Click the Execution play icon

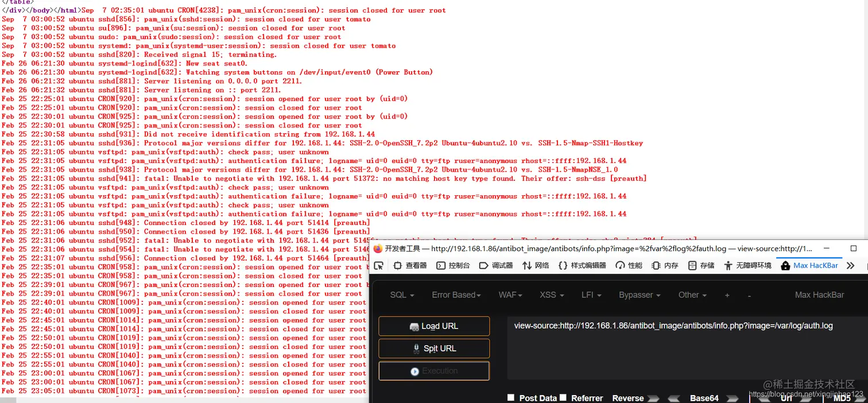[x=415, y=371]
